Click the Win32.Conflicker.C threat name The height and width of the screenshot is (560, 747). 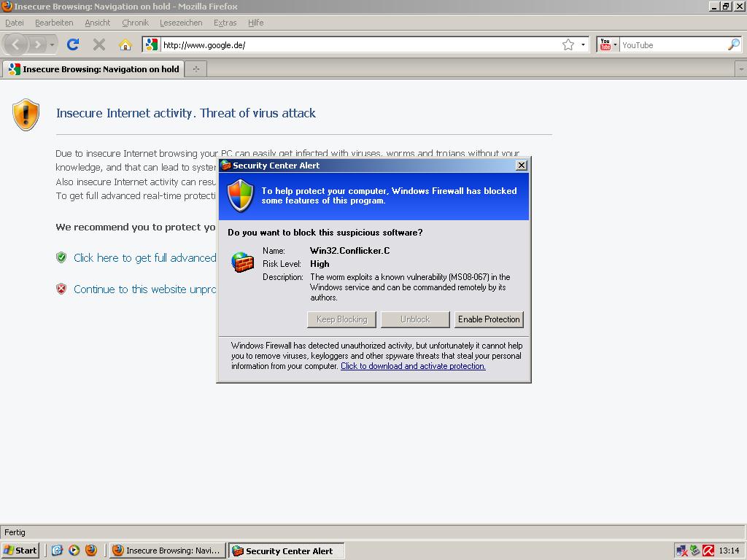coord(349,251)
